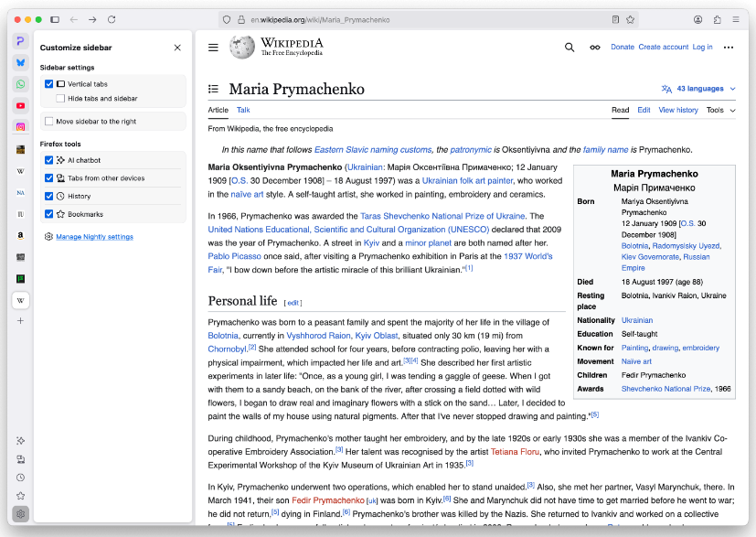Toggle reader view in the address bar
Viewport: 756px width, 537px height.
615,19
